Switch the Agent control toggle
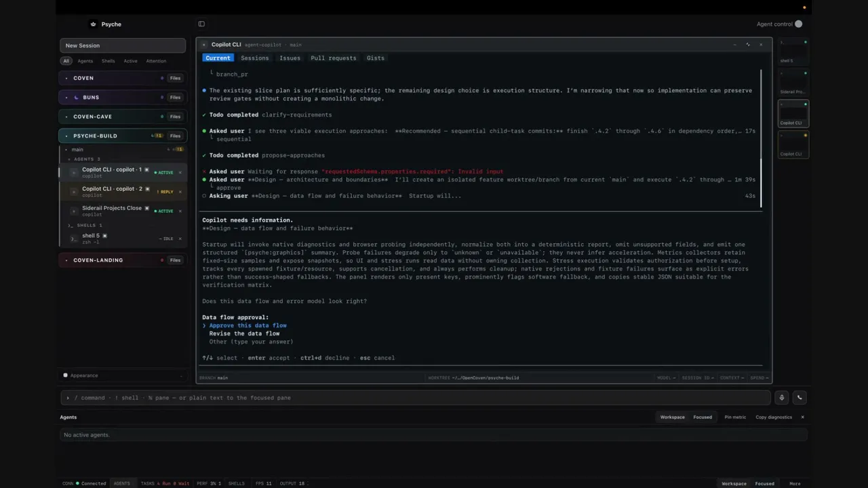868x488 pixels. [x=798, y=24]
